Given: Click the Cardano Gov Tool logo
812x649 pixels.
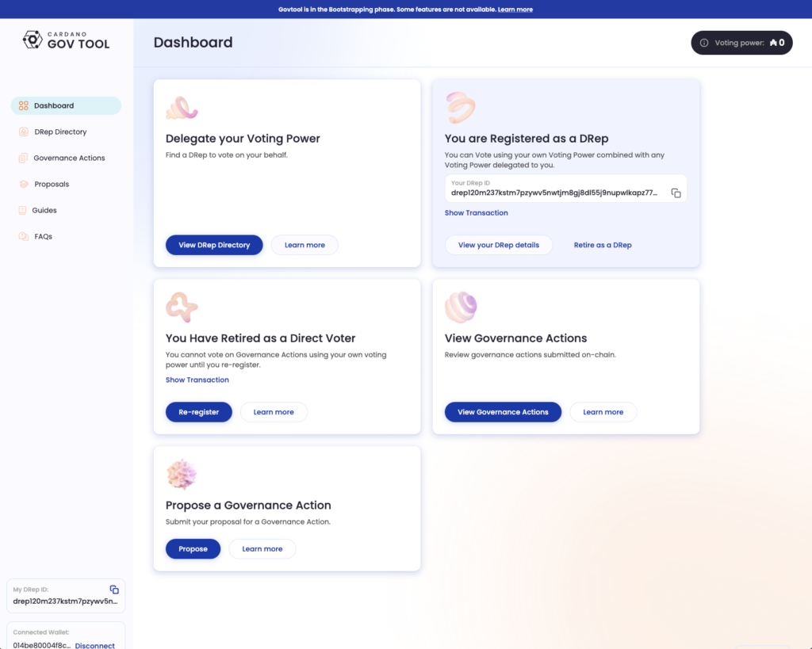Looking at the screenshot, I should pos(67,40).
